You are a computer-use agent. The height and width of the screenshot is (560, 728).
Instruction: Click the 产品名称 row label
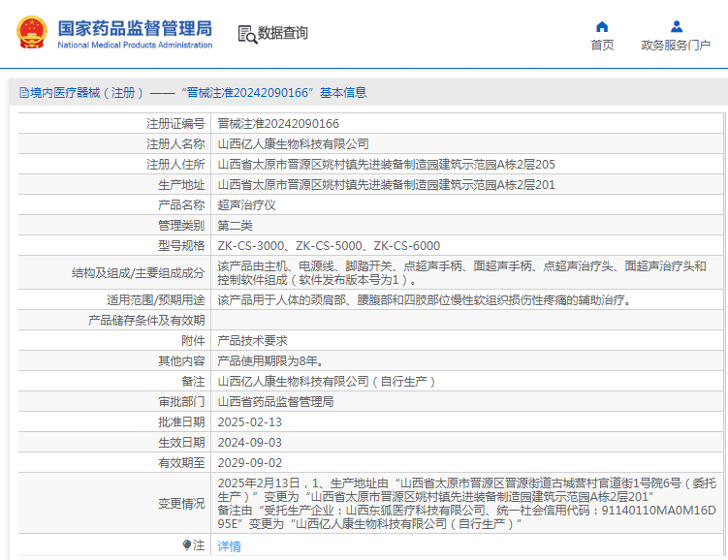181,205
